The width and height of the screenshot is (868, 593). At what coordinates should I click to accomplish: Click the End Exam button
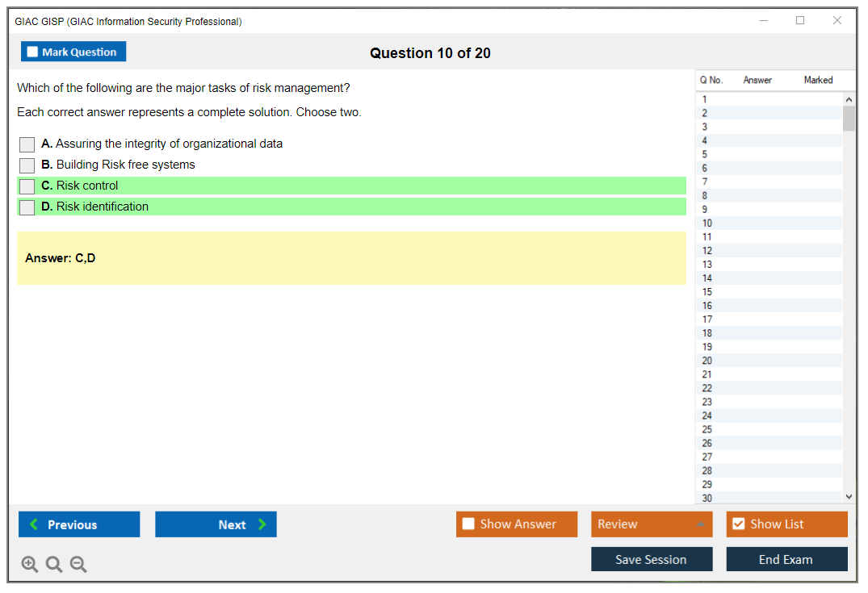(x=786, y=558)
